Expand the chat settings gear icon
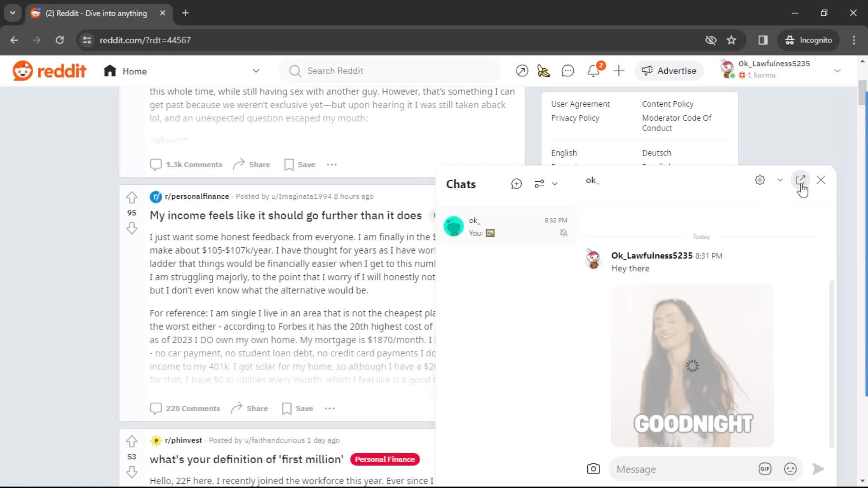 [760, 180]
